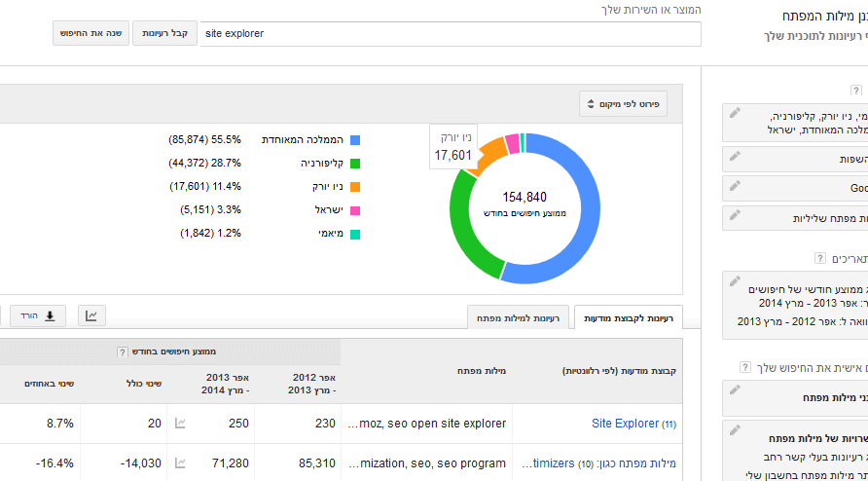
Task: Click the chart view toggle icon beside the download button
Action: (x=91, y=315)
